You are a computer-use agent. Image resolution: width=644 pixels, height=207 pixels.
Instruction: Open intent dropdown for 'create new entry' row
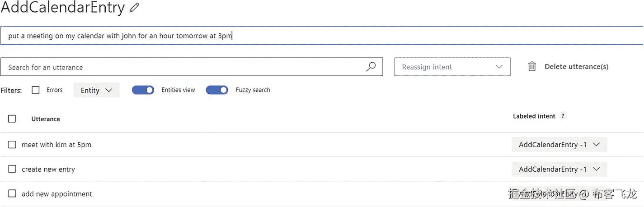point(559,169)
